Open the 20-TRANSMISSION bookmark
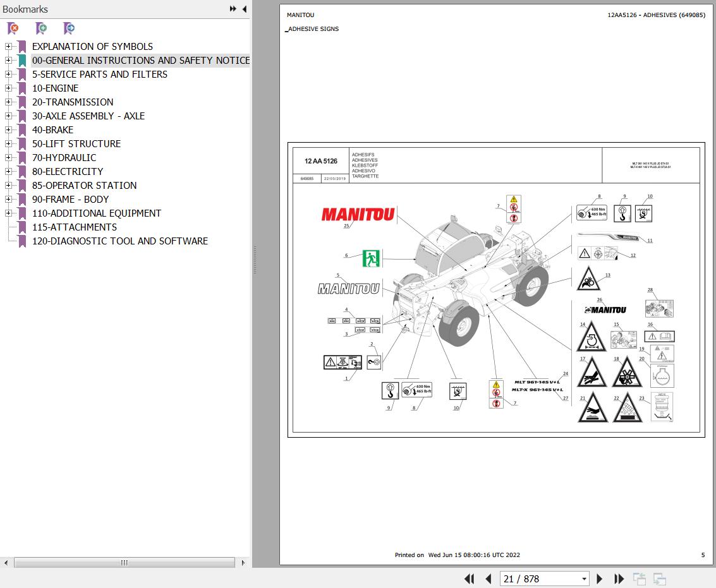This screenshot has height=588, width=716. tap(73, 102)
